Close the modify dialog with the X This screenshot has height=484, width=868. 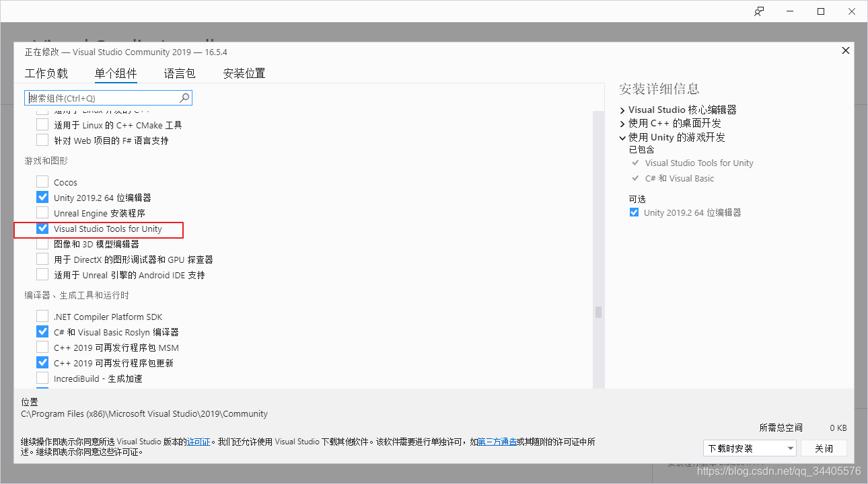(x=846, y=50)
